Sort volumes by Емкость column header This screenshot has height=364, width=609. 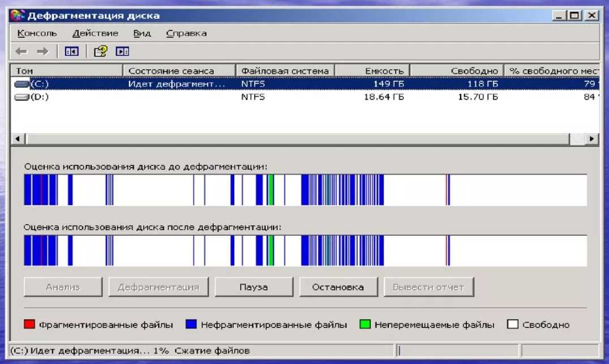pos(372,71)
